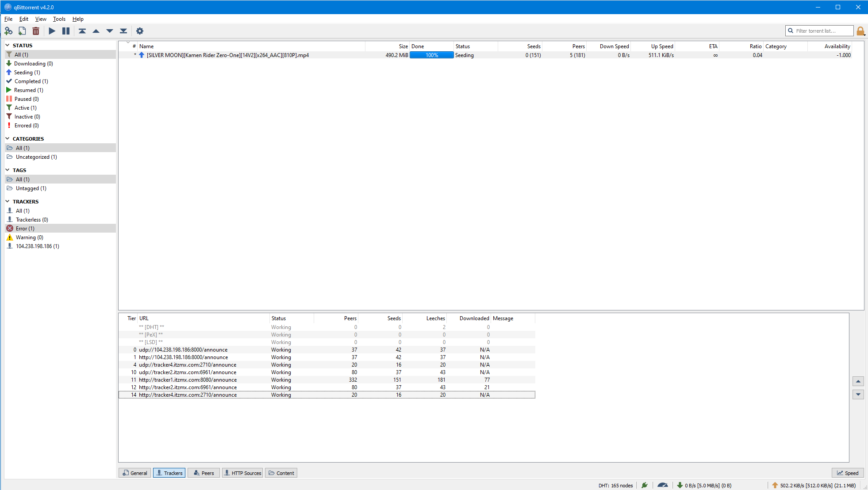The image size is (868, 490).
Task: Toggle the Speed graph panel
Action: point(847,473)
